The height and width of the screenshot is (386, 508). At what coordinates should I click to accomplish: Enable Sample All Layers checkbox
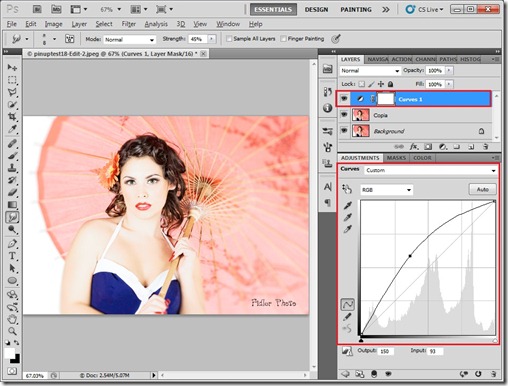click(229, 39)
